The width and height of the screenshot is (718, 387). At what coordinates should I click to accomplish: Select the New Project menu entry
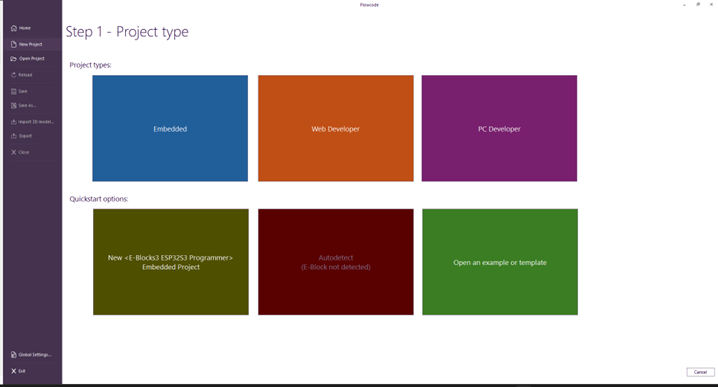click(32, 44)
